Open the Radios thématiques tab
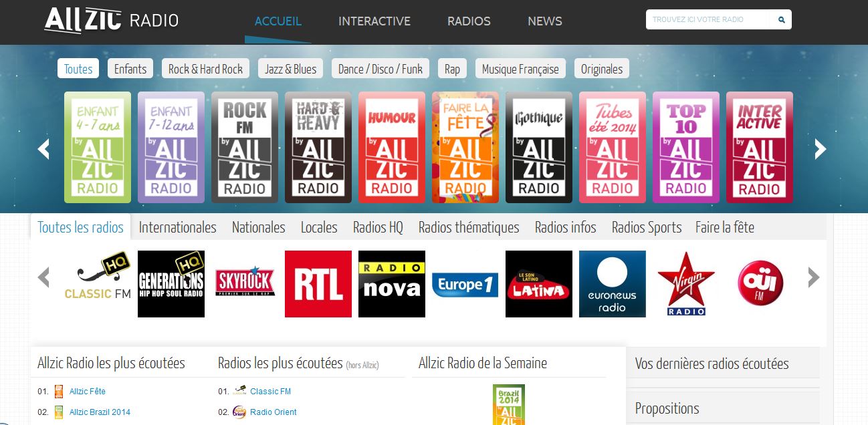 click(469, 227)
